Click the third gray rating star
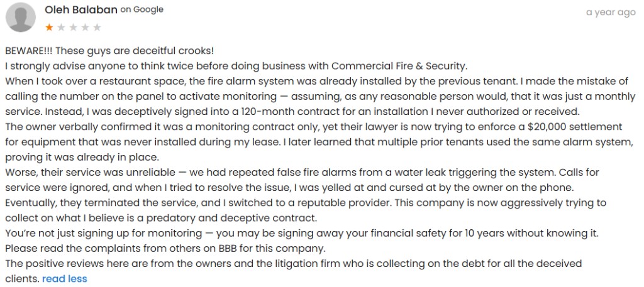This screenshot has height=287, width=644. click(x=73, y=28)
